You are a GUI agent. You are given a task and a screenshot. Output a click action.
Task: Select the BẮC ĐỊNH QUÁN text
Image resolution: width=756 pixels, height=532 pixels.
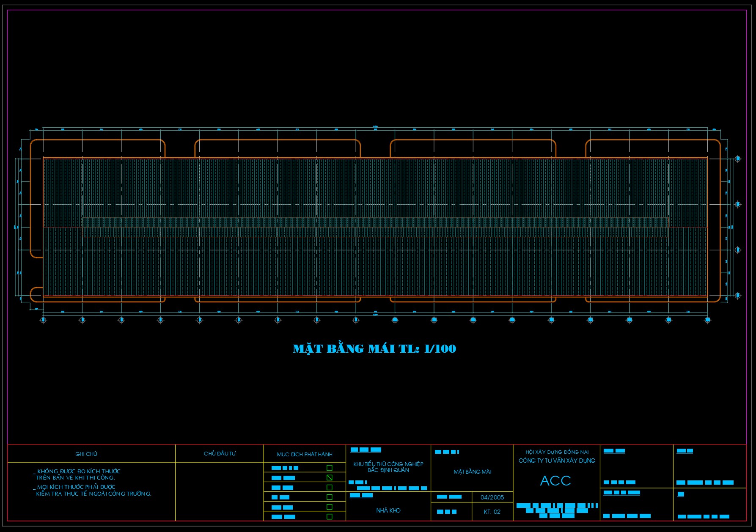[x=388, y=470]
